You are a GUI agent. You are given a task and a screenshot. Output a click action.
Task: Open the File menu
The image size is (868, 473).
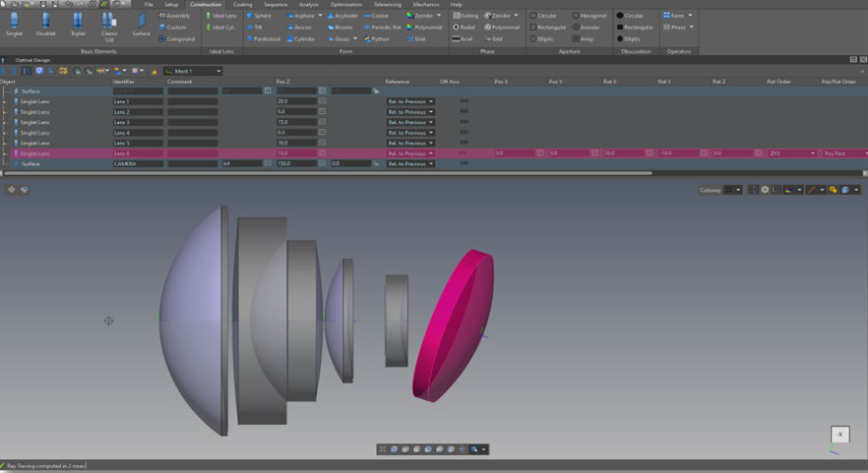(x=149, y=5)
